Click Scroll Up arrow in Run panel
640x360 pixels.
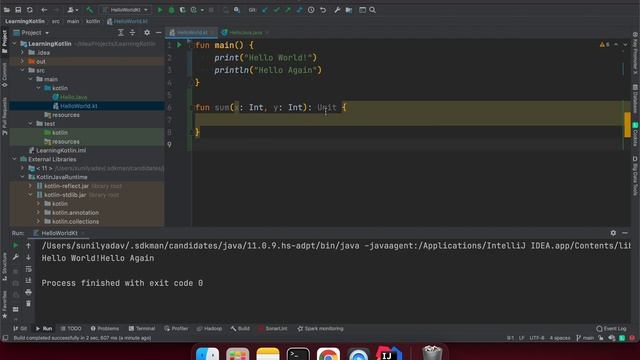click(29, 246)
